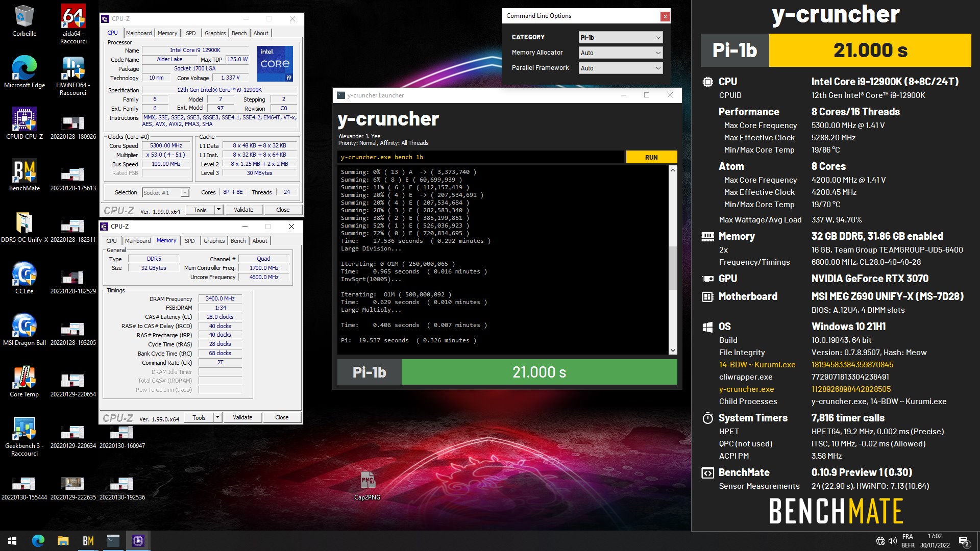Click scroll down arrow in y-cruncher console
This screenshot has width=980, height=551.
[673, 350]
